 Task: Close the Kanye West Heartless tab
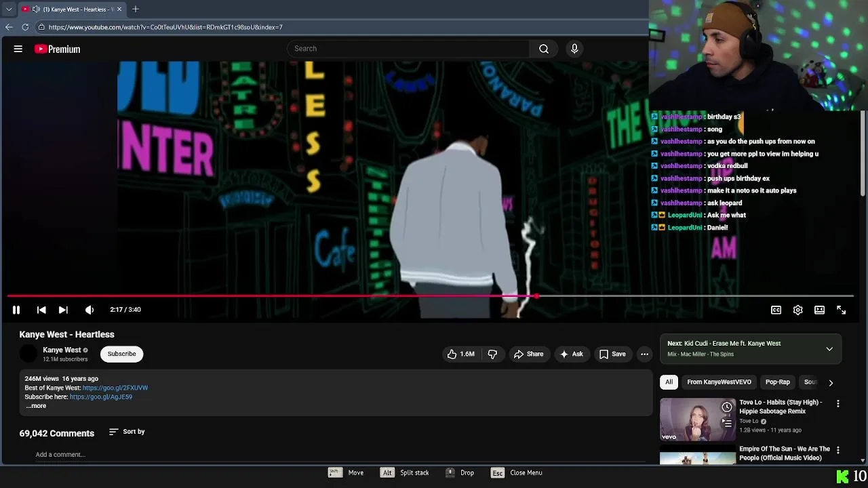(x=119, y=9)
